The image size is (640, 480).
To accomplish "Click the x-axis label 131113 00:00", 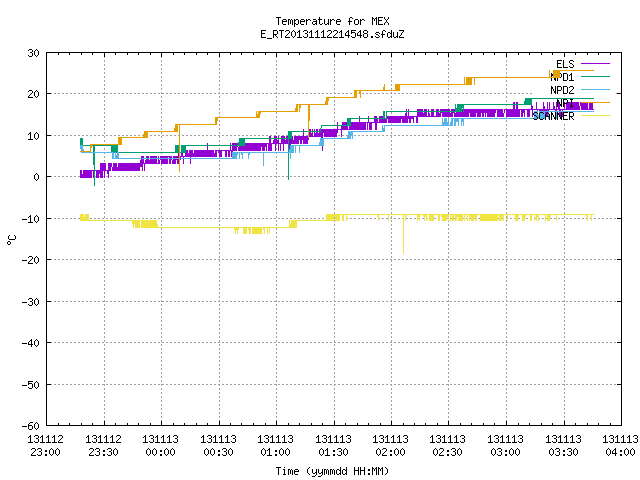I will pos(160,446).
